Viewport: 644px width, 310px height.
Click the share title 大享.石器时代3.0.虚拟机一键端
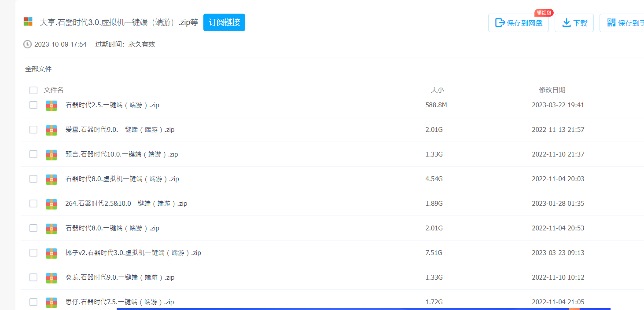pyautogui.click(x=118, y=22)
